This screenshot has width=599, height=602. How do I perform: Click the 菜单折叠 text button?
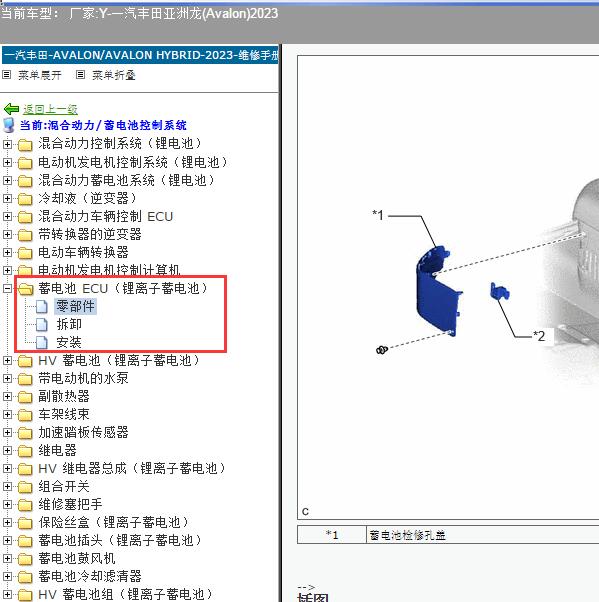[x=114, y=75]
